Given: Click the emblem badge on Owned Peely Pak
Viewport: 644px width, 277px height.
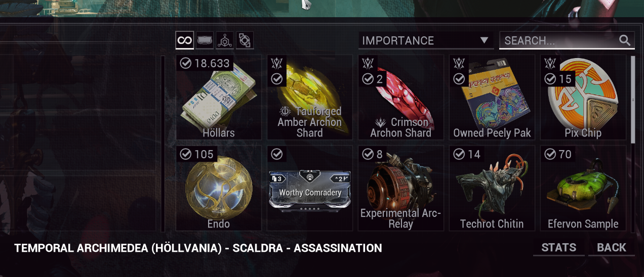Looking at the screenshot, I should click(x=459, y=64).
